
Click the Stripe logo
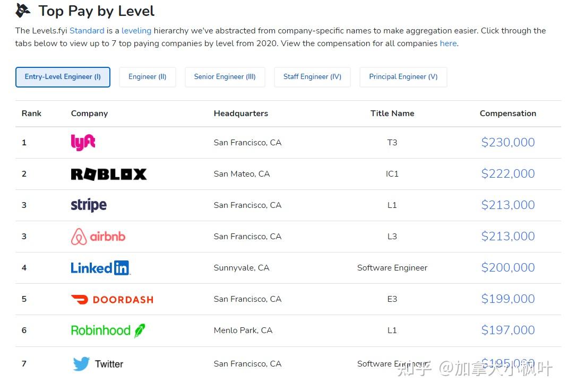89,205
